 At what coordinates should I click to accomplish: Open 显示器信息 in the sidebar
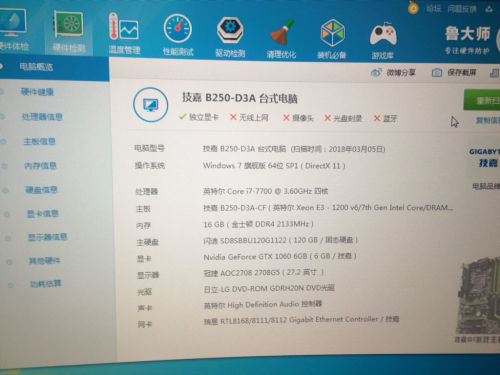[47, 237]
